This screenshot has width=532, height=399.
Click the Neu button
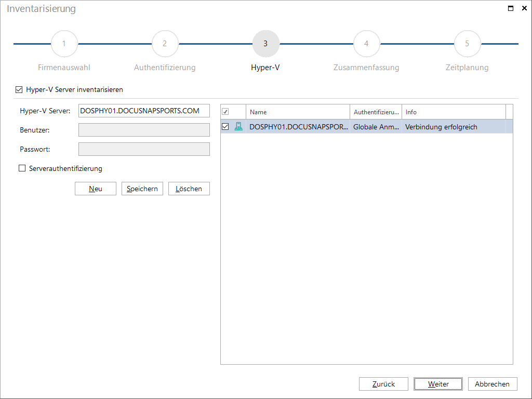(96, 189)
